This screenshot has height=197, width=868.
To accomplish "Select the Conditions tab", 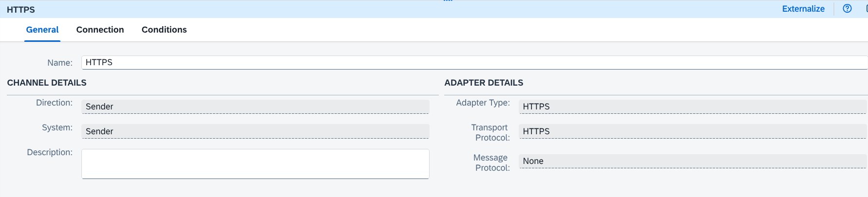I will [x=164, y=30].
